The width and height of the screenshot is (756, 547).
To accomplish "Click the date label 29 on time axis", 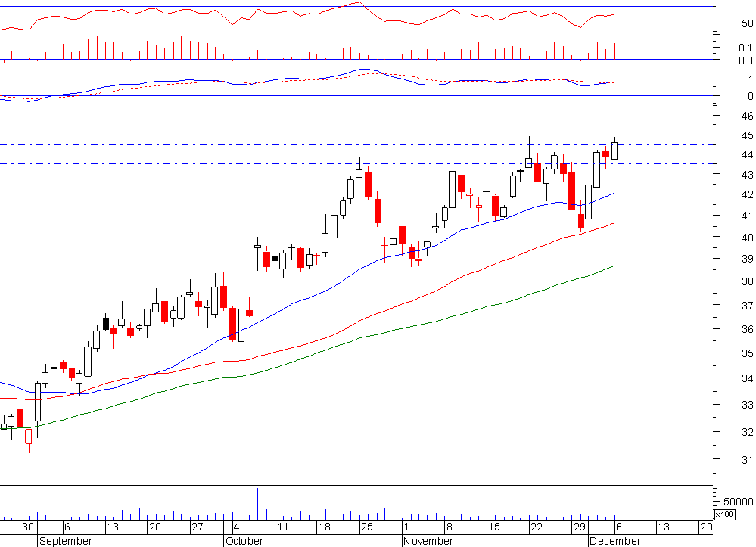I will (x=579, y=527).
